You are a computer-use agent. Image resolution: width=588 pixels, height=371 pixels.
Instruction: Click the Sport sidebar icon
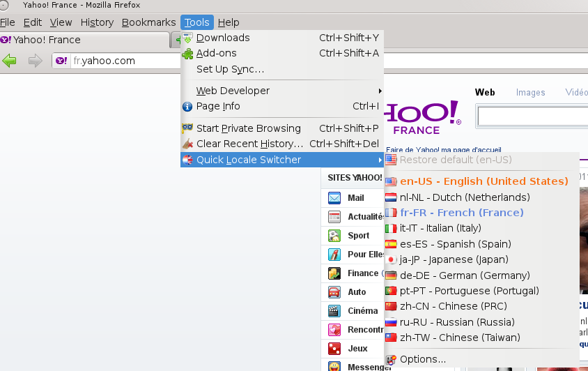pos(334,236)
